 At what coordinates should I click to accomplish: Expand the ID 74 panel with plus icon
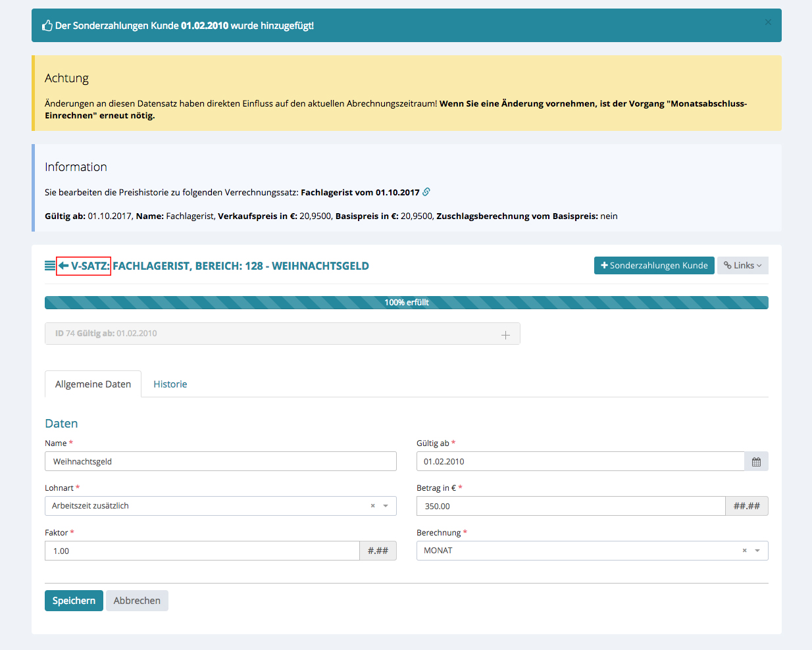(x=505, y=335)
